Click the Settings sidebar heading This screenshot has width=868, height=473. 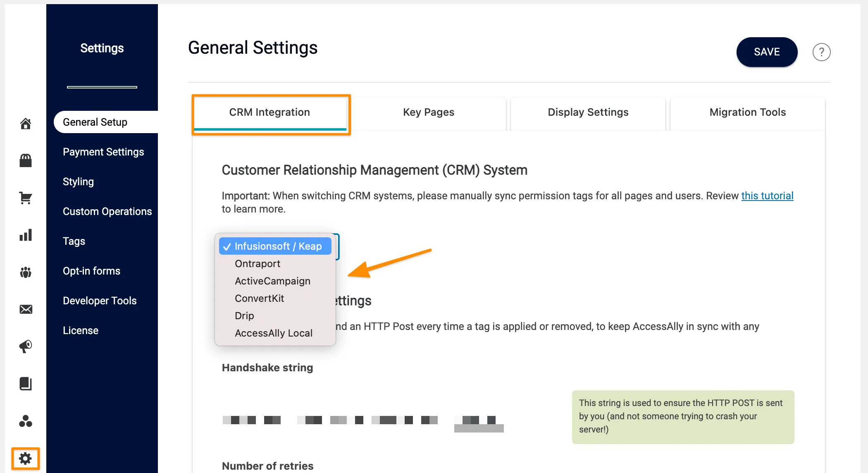click(102, 48)
